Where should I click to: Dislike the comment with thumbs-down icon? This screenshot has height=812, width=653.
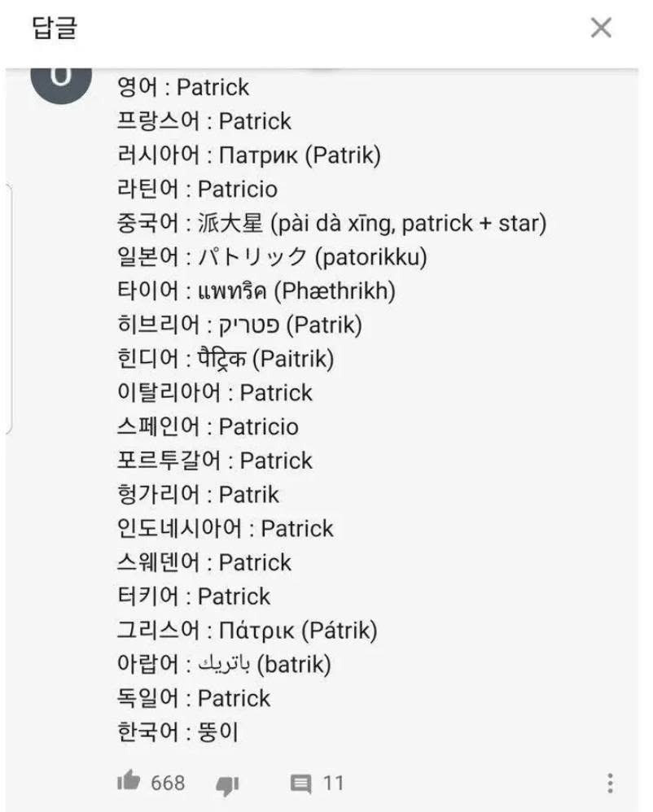click(226, 784)
